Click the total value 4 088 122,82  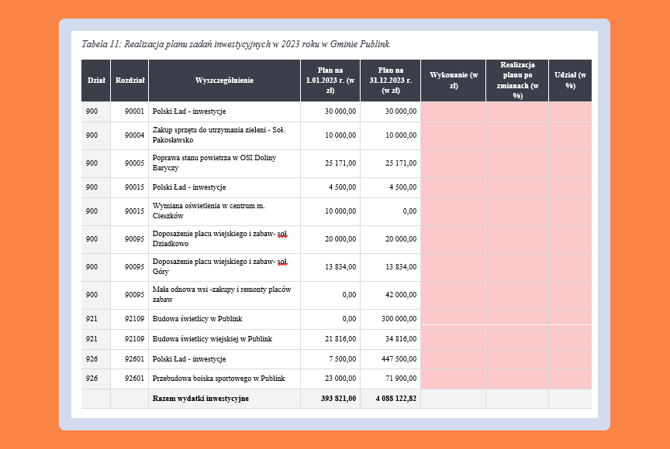391,398
